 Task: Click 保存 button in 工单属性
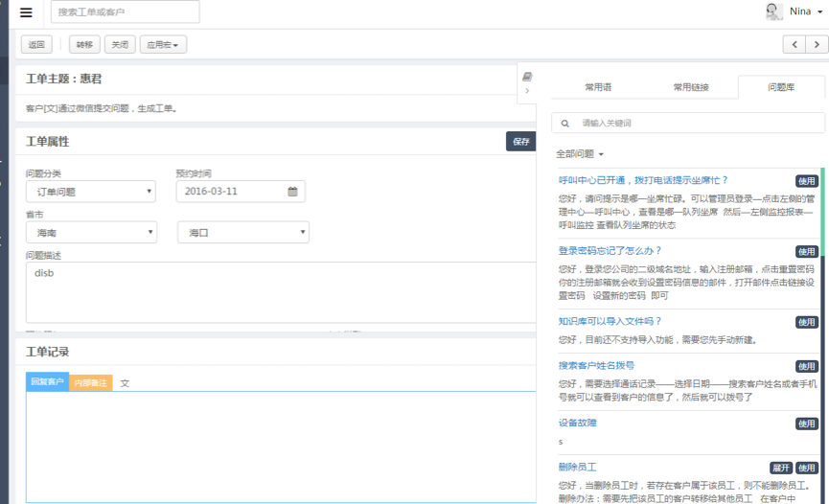(520, 141)
